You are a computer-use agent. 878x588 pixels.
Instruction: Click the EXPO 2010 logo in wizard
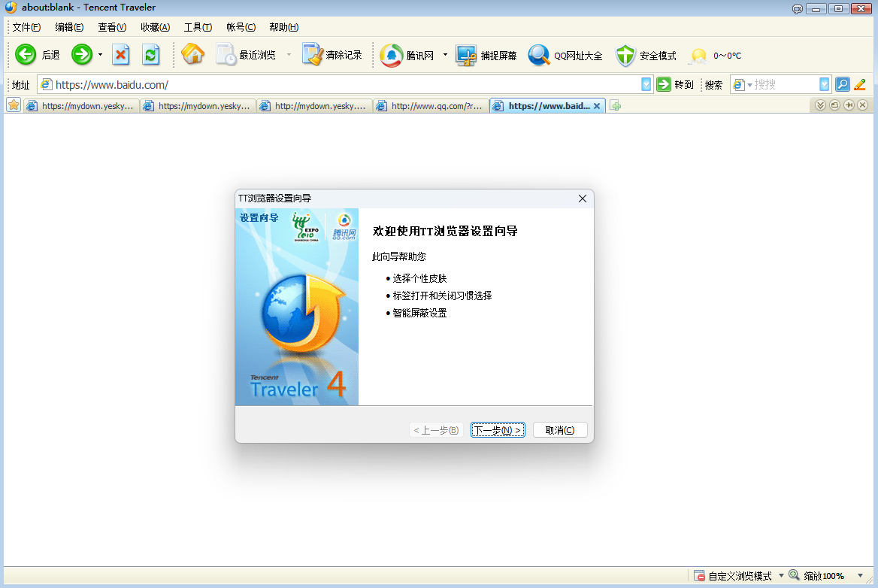click(306, 227)
